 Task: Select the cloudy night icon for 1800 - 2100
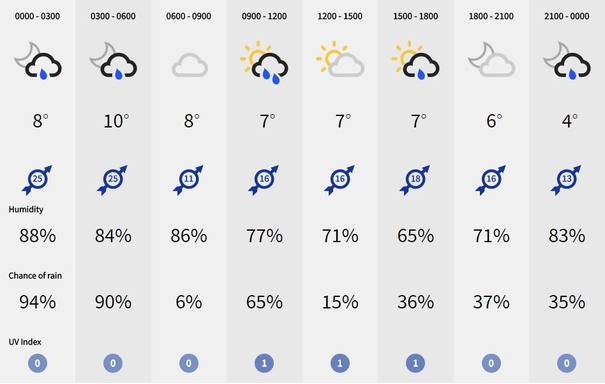[491, 59]
